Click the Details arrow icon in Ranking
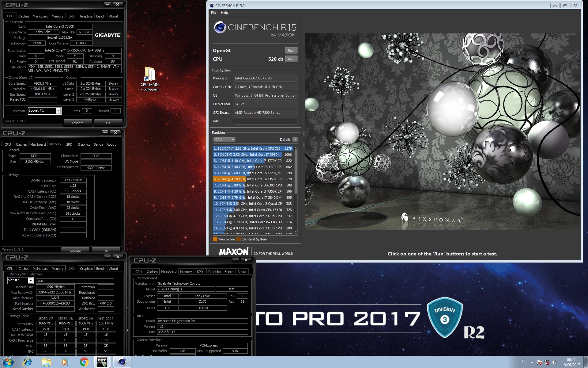Screen dimensions: 588x368 click(295, 140)
